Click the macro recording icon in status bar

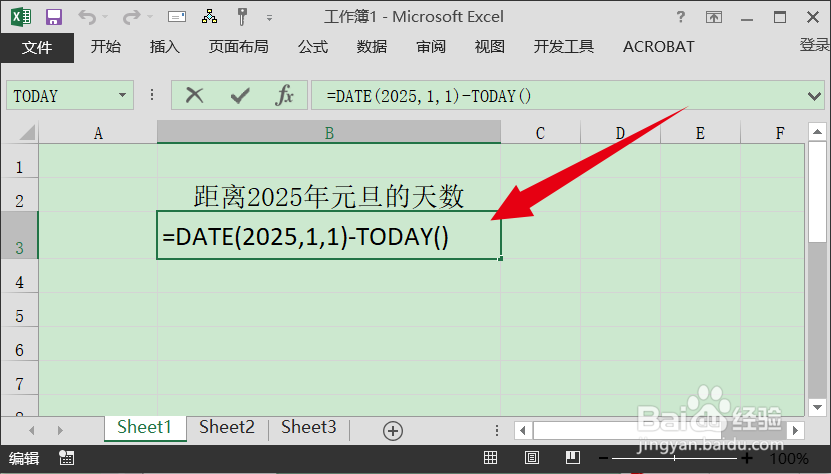tap(67, 458)
